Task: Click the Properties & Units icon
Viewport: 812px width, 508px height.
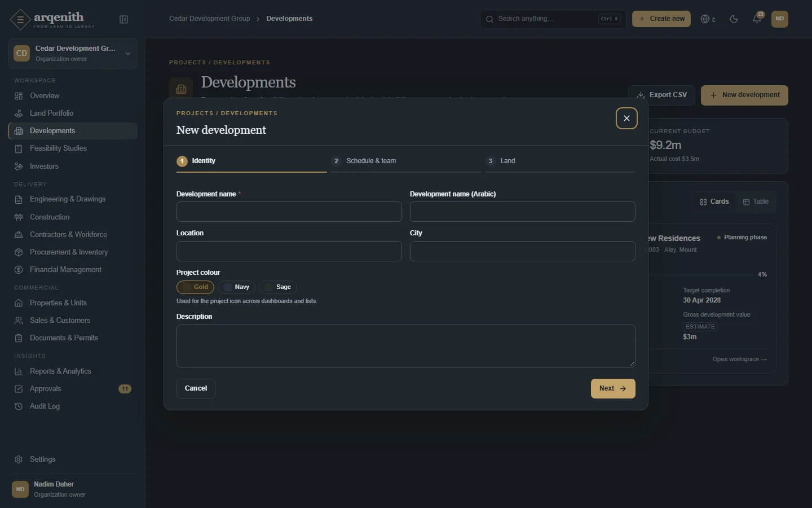Action: click(19, 303)
